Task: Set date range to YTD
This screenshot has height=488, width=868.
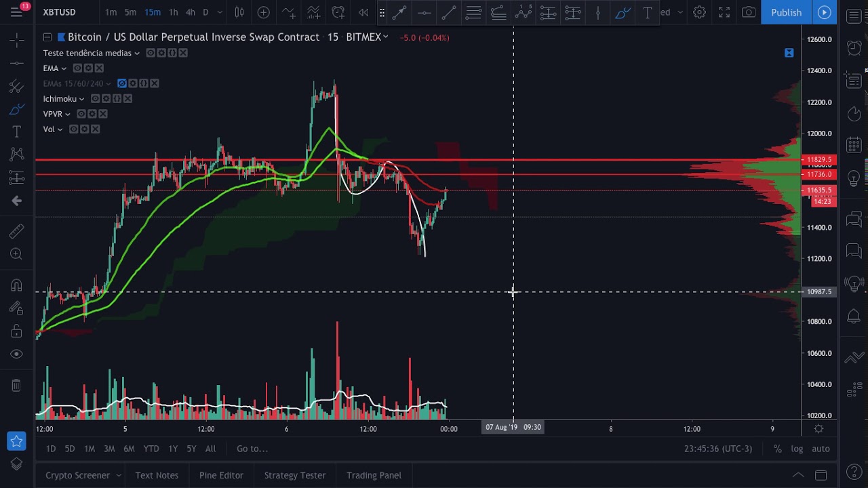Action: [x=151, y=449]
